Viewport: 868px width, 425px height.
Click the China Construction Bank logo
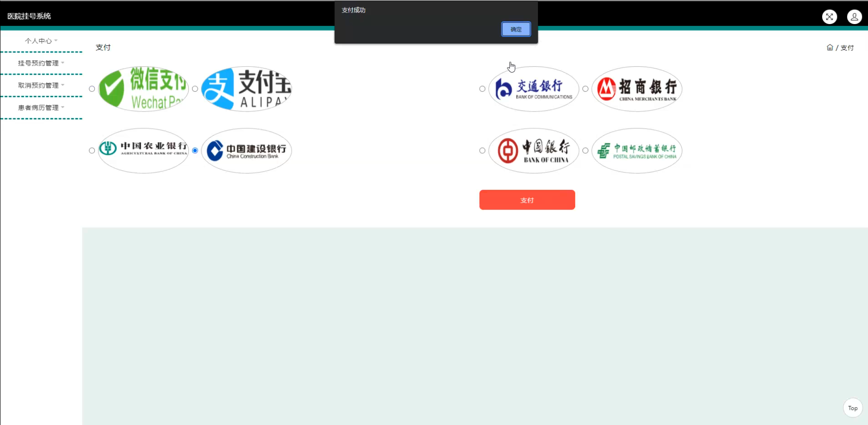click(x=246, y=150)
